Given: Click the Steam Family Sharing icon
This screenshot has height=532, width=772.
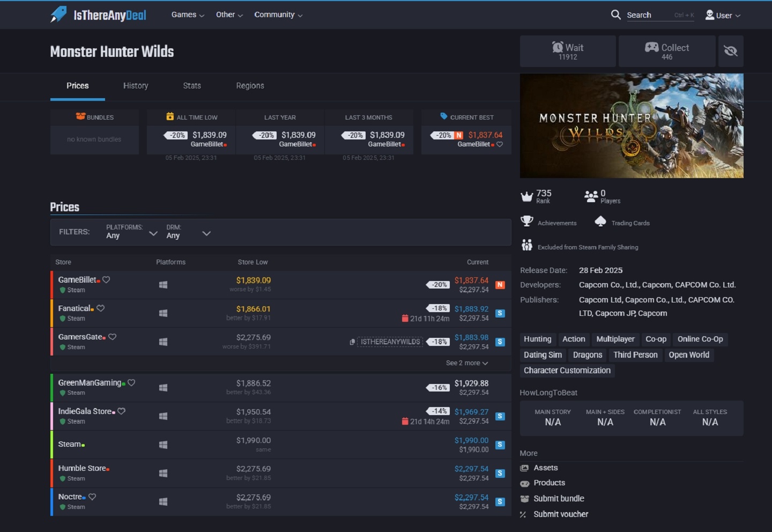Looking at the screenshot, I should click(x=527, y=245).
